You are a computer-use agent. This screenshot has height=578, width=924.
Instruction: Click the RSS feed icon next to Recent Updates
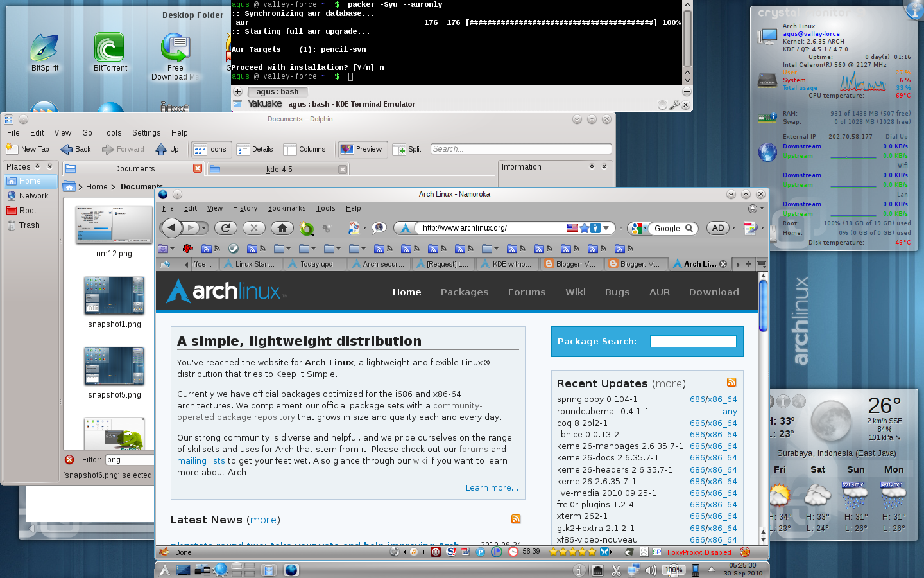(732, 382)
